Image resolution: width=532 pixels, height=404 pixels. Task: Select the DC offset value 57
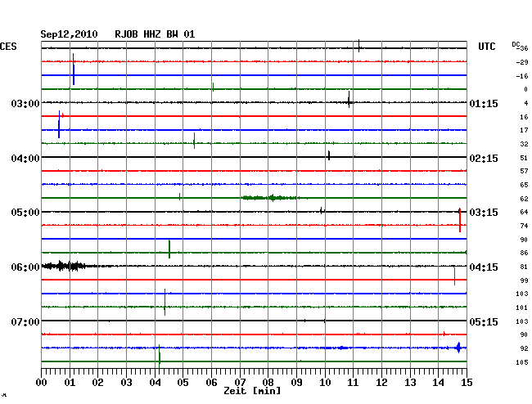524,171
